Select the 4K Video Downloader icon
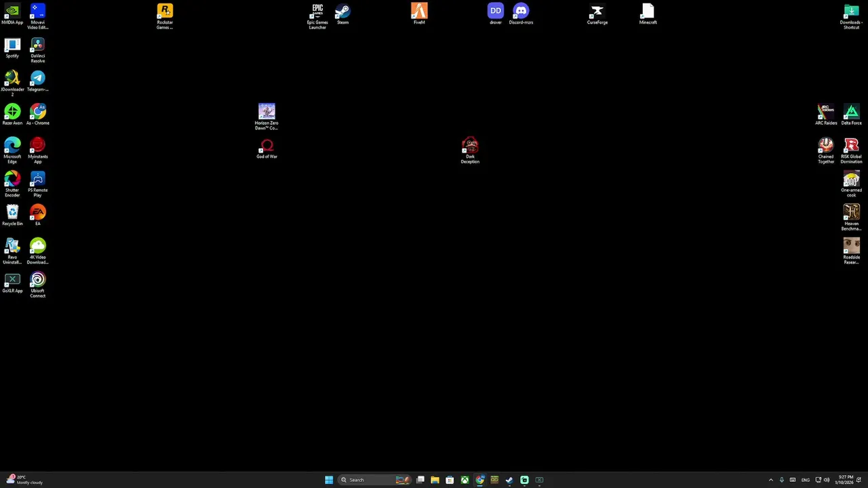Image resolution: width=868 pixels, height=488 pixels. coord(37,251)
